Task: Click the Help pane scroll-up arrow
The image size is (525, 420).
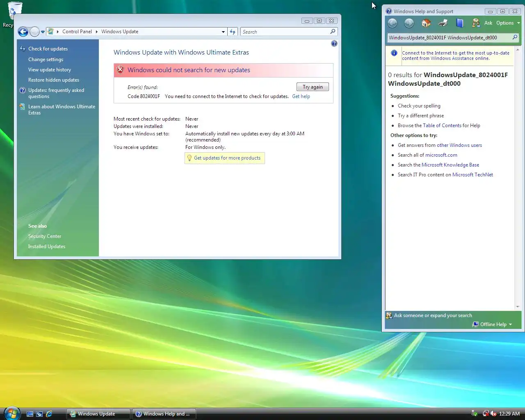Action: (x=518, y=50)
